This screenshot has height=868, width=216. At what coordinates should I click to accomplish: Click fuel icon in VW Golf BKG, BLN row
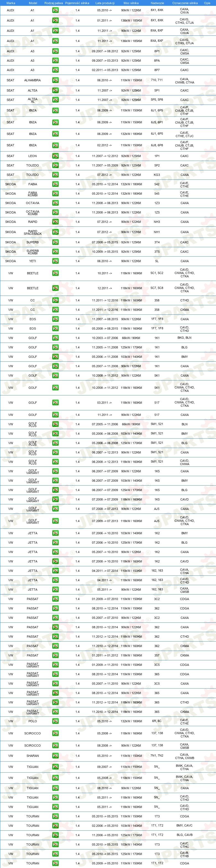tap(55, 338)
